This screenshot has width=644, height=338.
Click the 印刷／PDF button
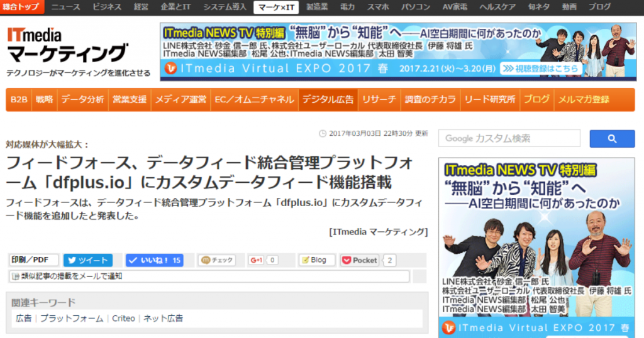34,260
